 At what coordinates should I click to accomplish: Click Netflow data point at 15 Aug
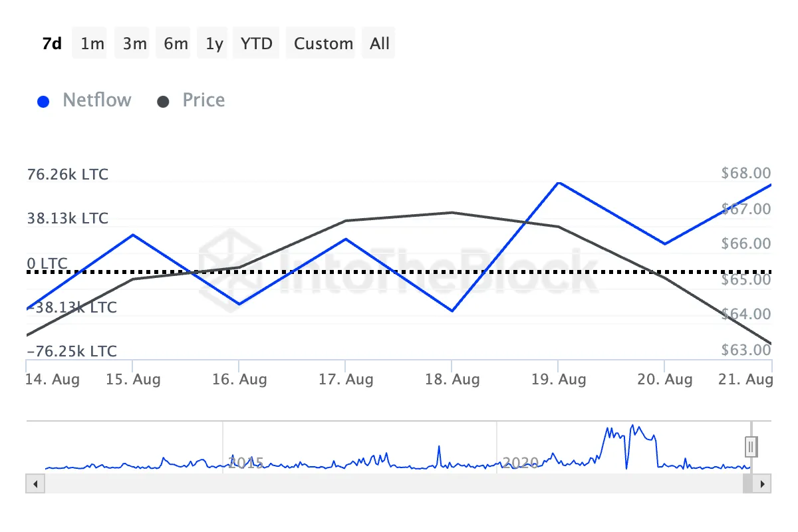click(133, 235)
